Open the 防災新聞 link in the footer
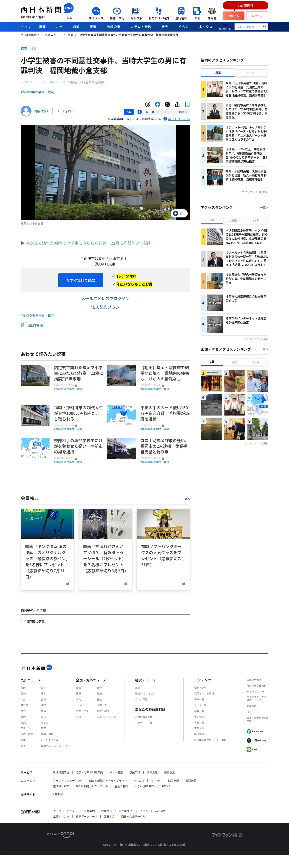This screenshot has width=289, height=868. (174, 781)
